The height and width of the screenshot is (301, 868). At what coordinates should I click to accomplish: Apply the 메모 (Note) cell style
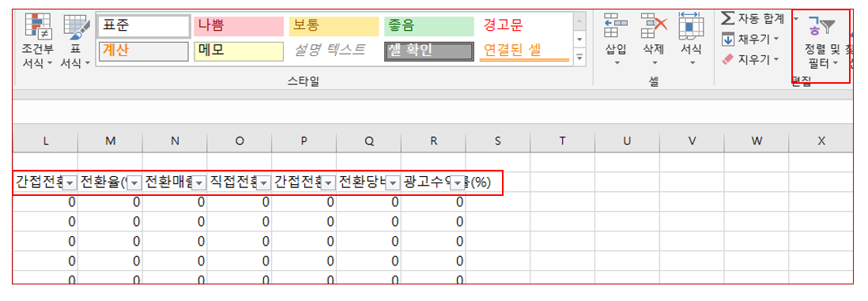click(239, 51)
